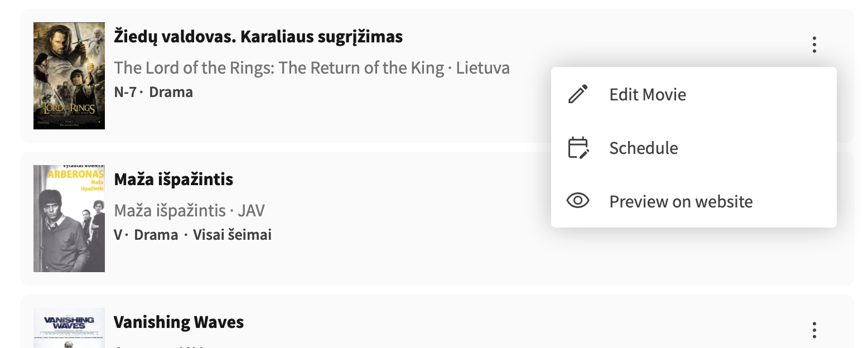
Task: Click the calendar icon beside Schedule
Action: [578, 148]
